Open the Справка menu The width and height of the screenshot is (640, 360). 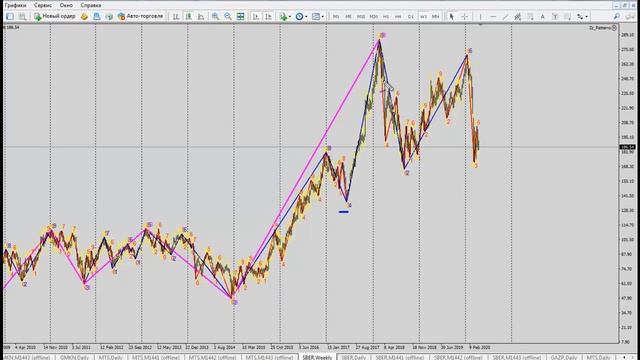(x=91, y=5)
